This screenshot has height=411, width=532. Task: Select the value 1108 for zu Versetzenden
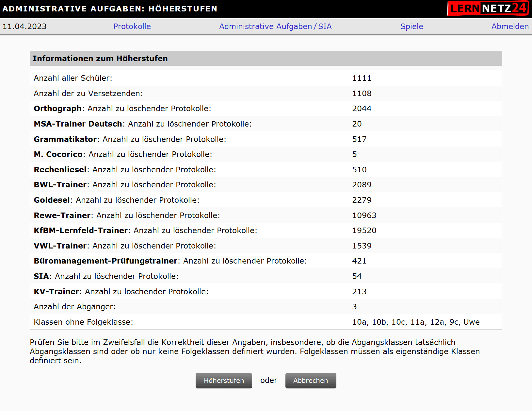[x=362, y=94]
